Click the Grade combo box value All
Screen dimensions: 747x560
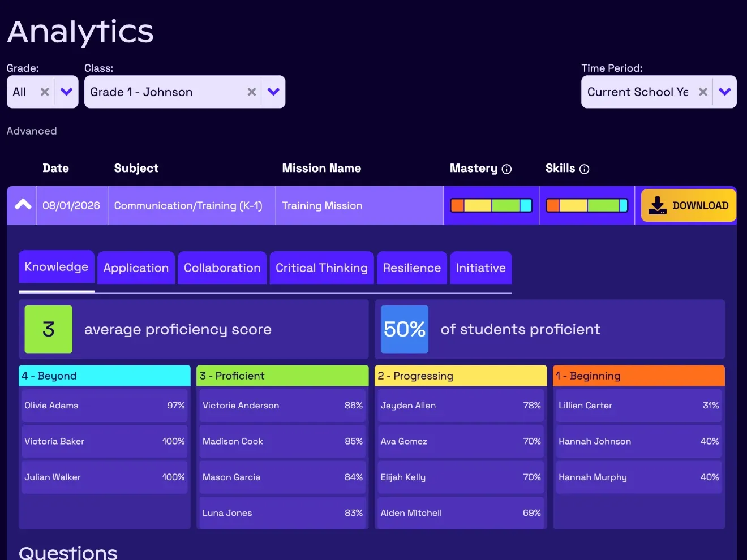click(x=19, y=92)
